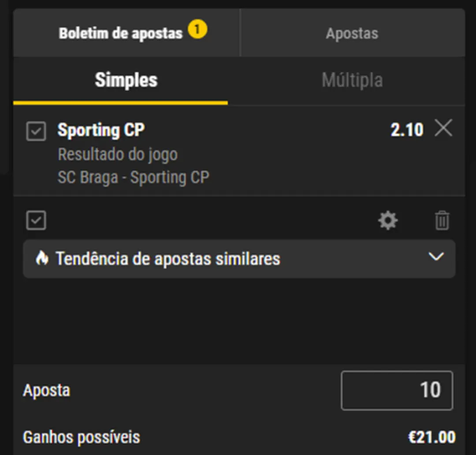
Task: Uncheck the Sporting CP selection checkbox
Action: pyautogui.click(x=36, y=132)
